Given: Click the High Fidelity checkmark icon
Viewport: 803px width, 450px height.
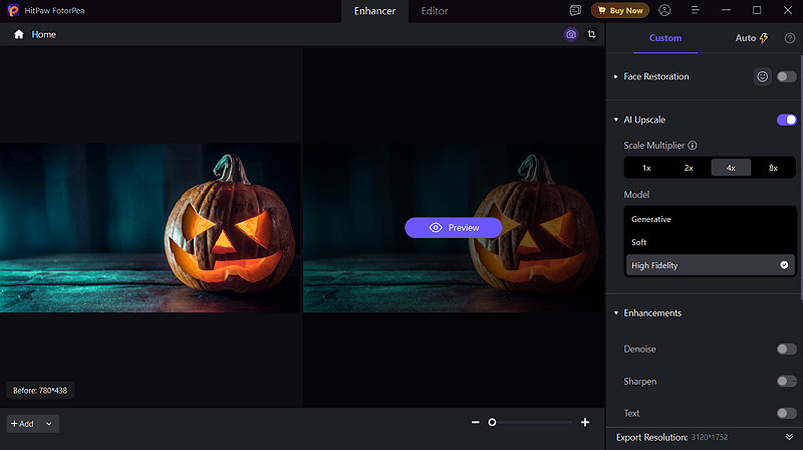Looking at the screenshot, I should [784, 265].
